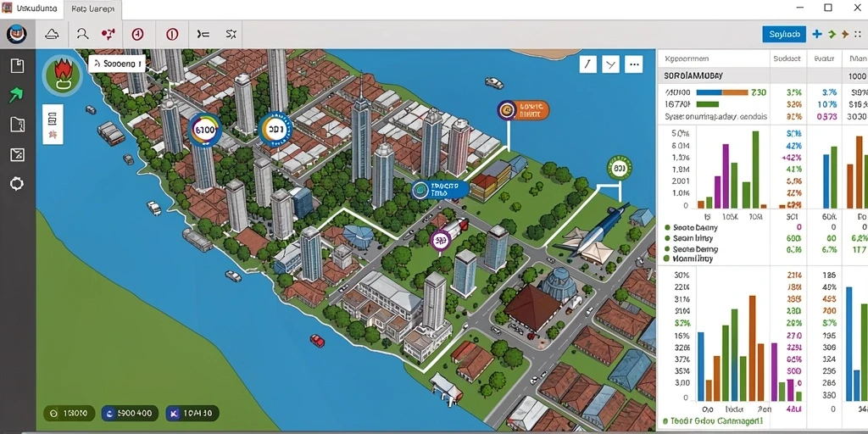Click the red flame badge on map

[x=61, y=75]
